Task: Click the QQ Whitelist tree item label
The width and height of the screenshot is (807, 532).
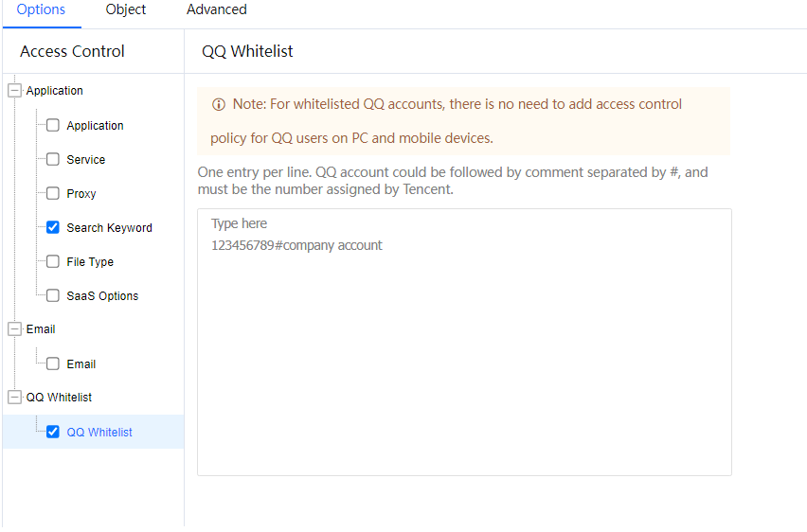Action: pos(99,433)
